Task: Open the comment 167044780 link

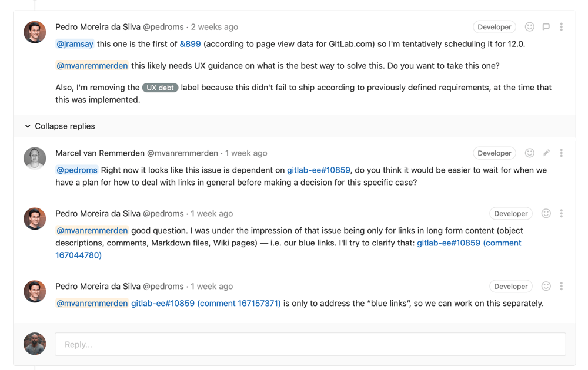Action: pyautogui.click(x=78, y=255)
